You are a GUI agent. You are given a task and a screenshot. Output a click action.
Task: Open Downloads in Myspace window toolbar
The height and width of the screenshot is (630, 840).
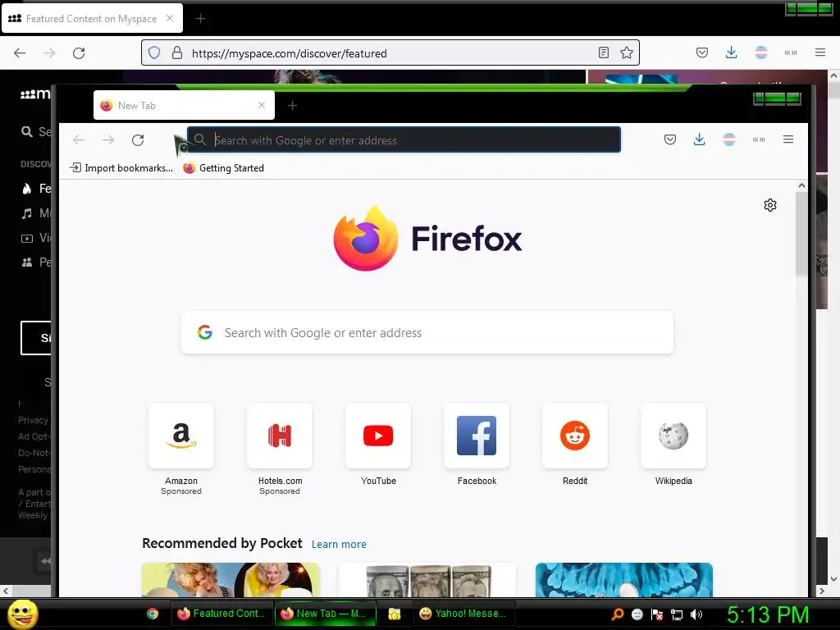click(731, 52)
